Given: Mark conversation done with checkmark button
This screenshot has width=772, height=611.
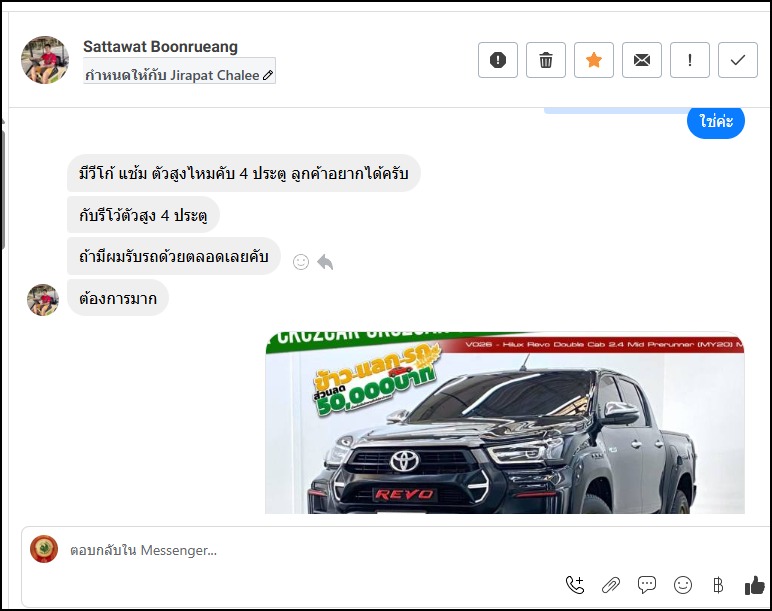Looking at the screenshot, I should (738, 60).
